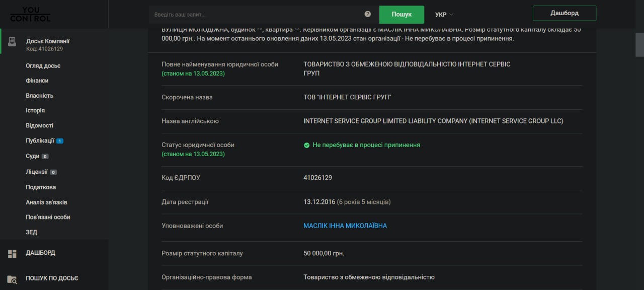The height and width of the screenshot is (290, 644).
Task: Click the green status check icon
Action: coord(306,145)
